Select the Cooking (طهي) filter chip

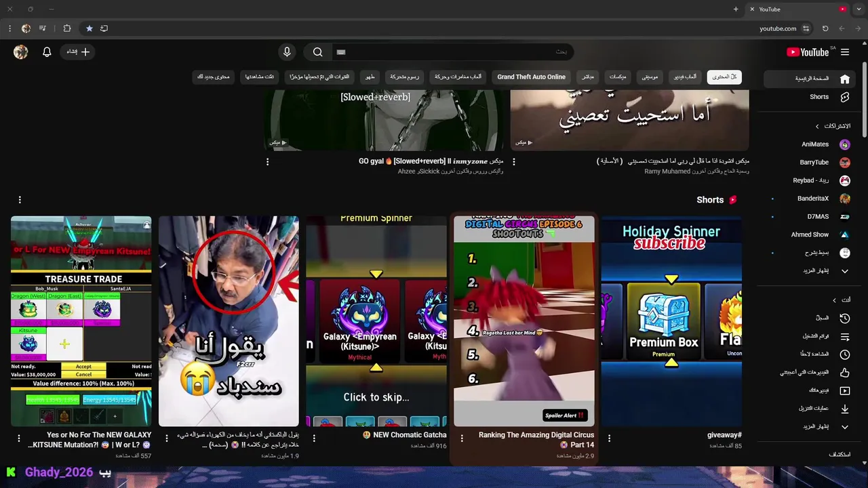click(370, 77)
